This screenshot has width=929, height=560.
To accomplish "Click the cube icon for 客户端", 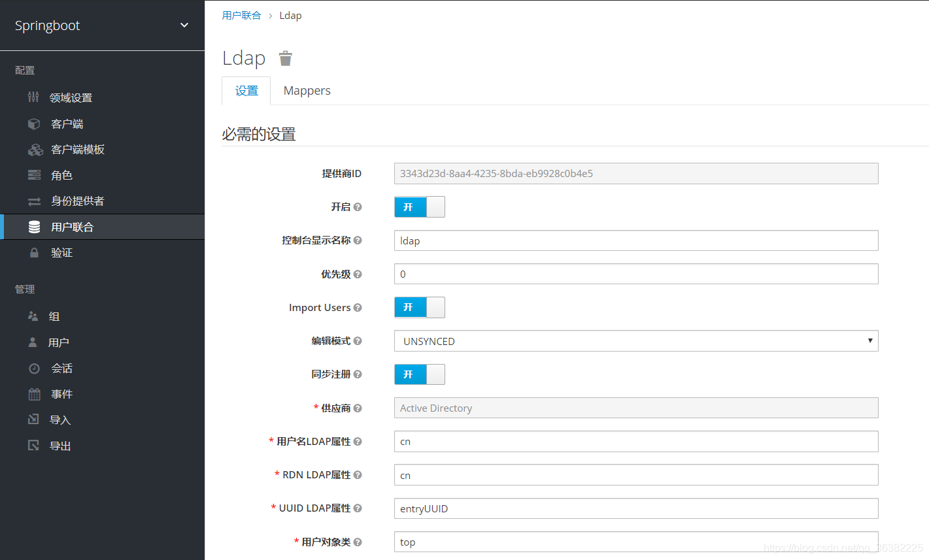I will (x=34, y=124).
